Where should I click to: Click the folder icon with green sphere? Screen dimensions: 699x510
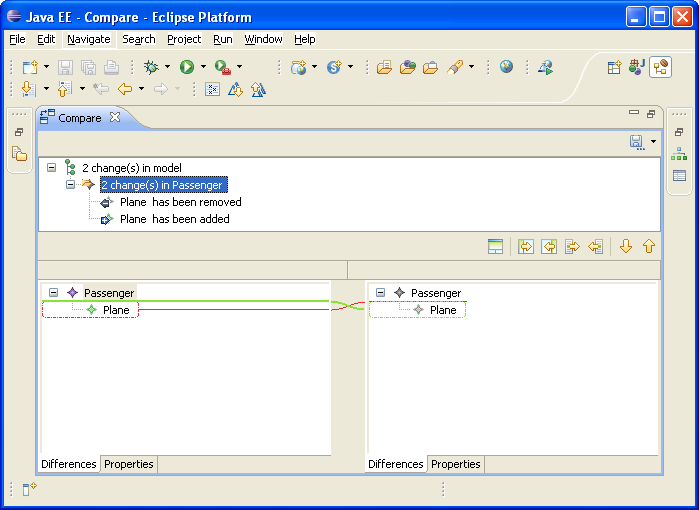(x=407, y=67)
